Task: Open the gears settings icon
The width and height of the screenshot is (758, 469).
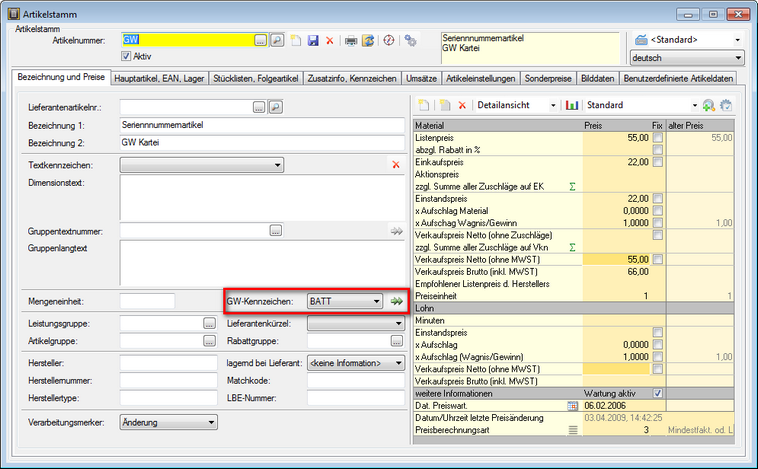Action: (410, 41)
